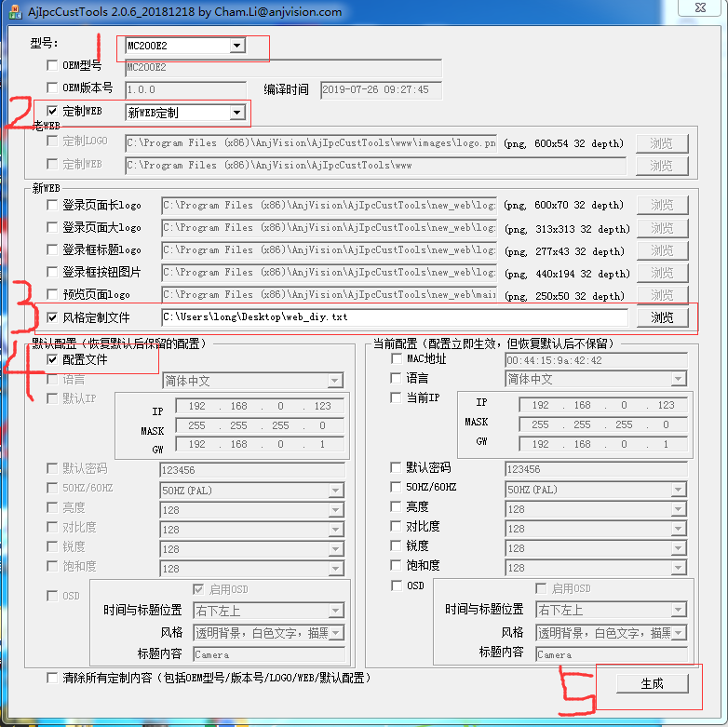
Task: Open the current config 语言 dropdown
Action: point(679,379)
